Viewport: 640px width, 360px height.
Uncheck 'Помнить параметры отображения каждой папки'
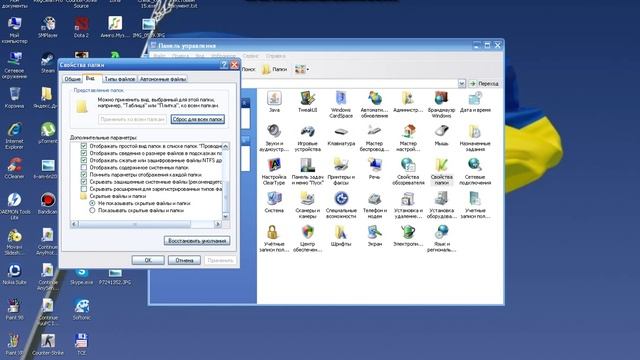point(84,175)
